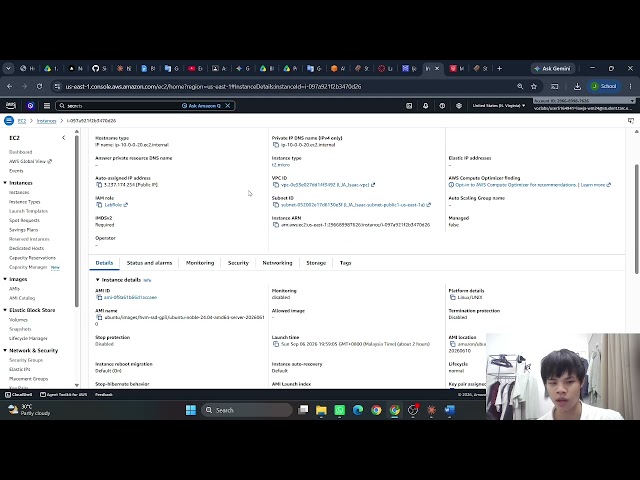Switch to the Storage tab
640x480 pixels.
pyautogui.click(x=316, y=263)
